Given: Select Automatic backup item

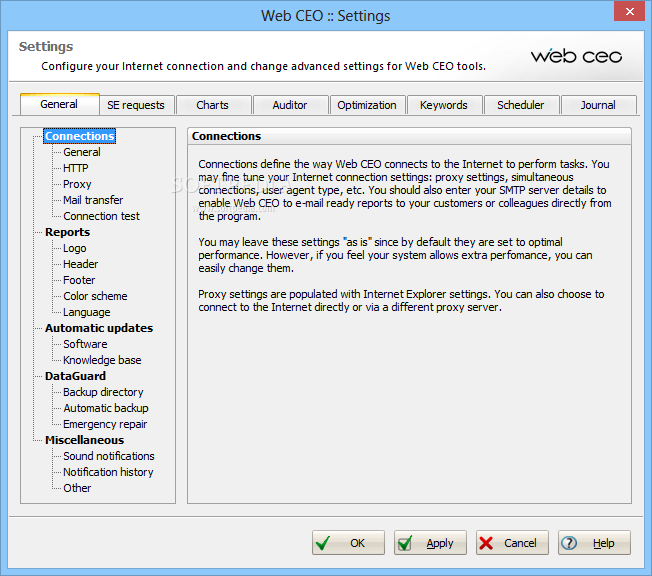Looking at the screenshot, I should [106, 408].
